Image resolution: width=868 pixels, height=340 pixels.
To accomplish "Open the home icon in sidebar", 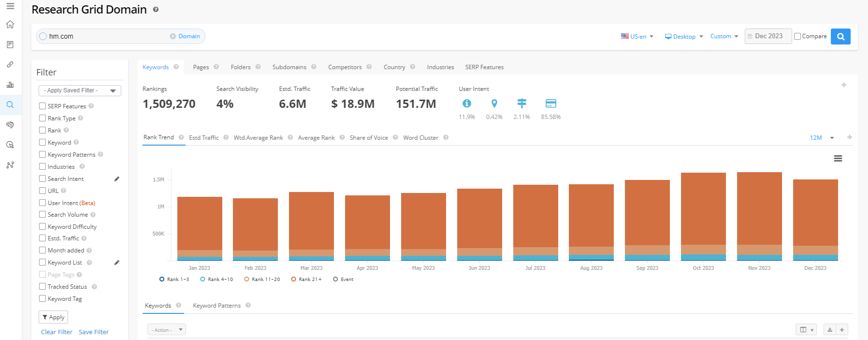I will pos(10,25).
